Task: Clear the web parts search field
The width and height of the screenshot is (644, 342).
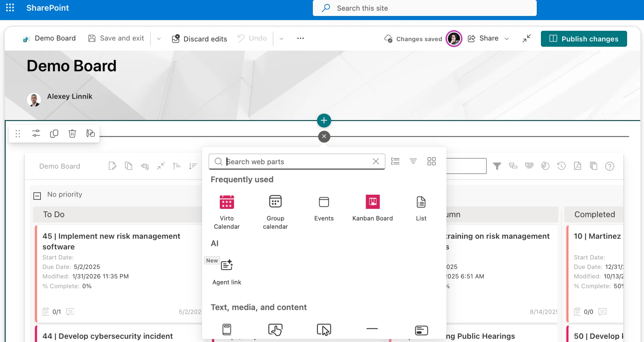Action: pyautogui.click(x=376, y=161)
